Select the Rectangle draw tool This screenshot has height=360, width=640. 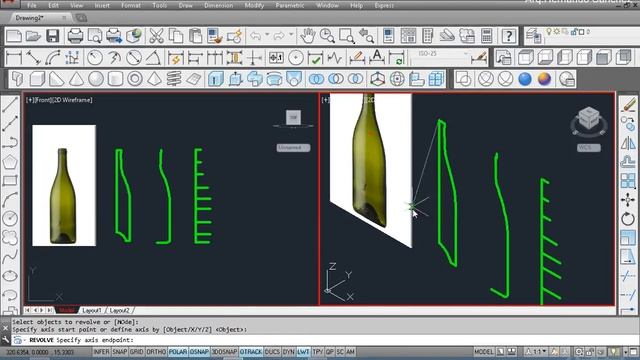click(x=10, y=181)
